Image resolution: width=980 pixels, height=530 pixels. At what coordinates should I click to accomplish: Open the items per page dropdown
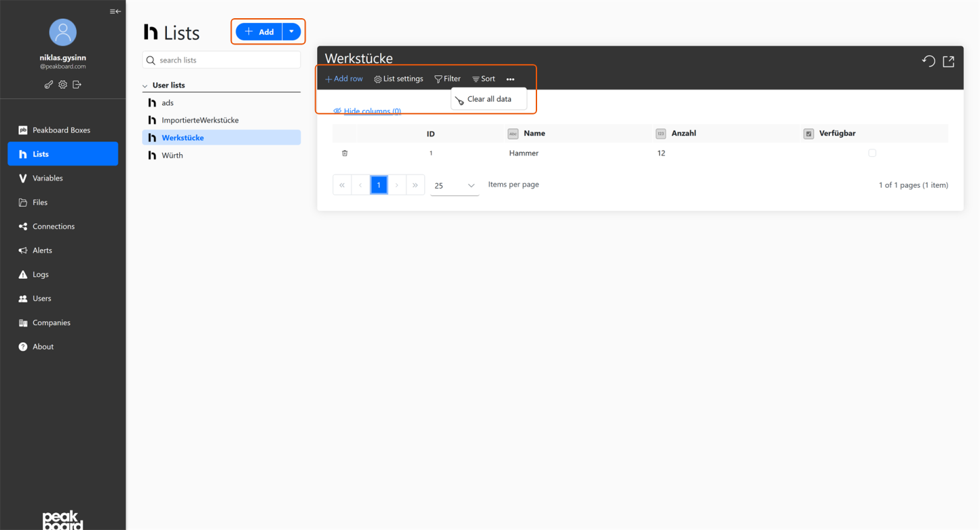[454, 185]
